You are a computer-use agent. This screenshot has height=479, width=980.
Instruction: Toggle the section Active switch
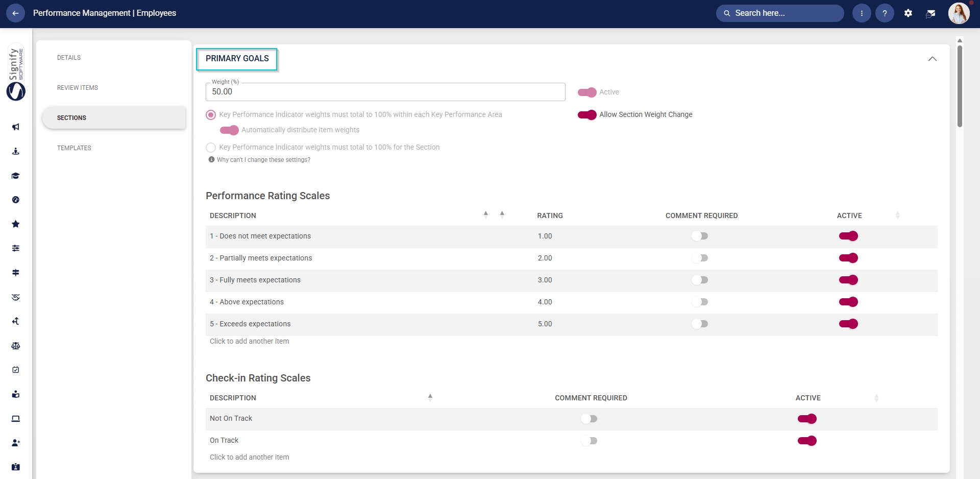587,92
